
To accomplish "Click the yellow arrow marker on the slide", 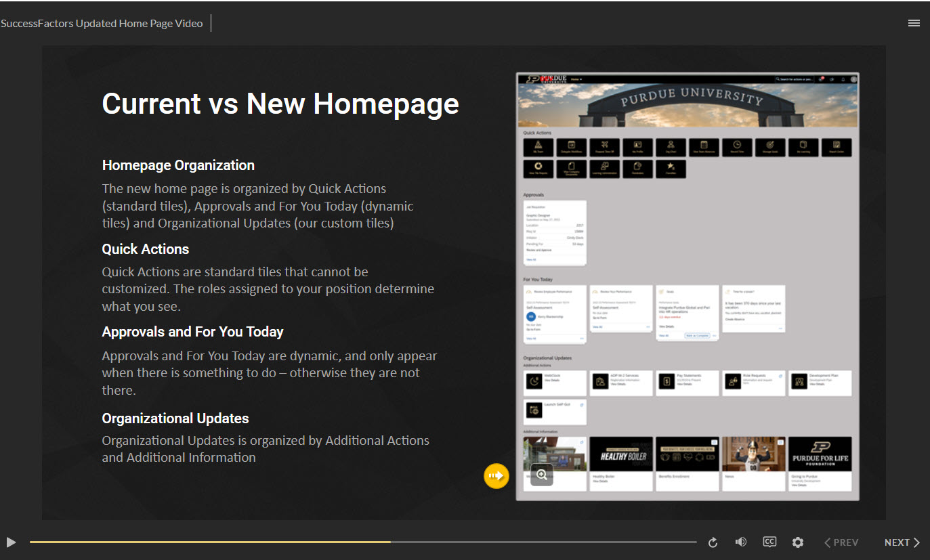I will (496, 475).
